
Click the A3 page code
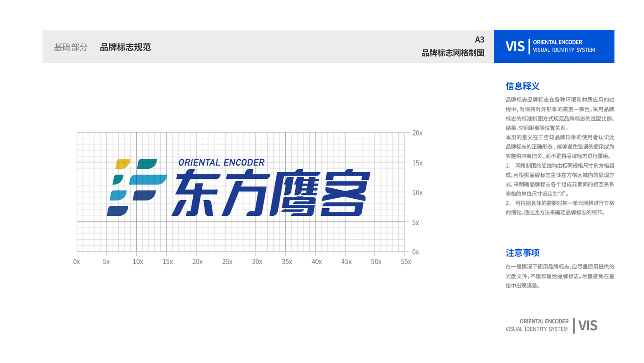click(479, 40)
